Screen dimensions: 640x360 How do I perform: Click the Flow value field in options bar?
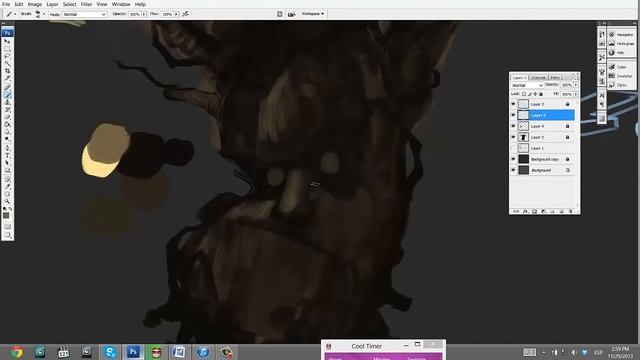167,14
